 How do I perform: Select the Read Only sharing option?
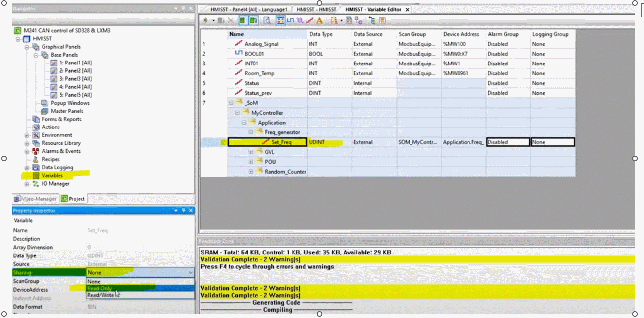(x=100, y=288)
